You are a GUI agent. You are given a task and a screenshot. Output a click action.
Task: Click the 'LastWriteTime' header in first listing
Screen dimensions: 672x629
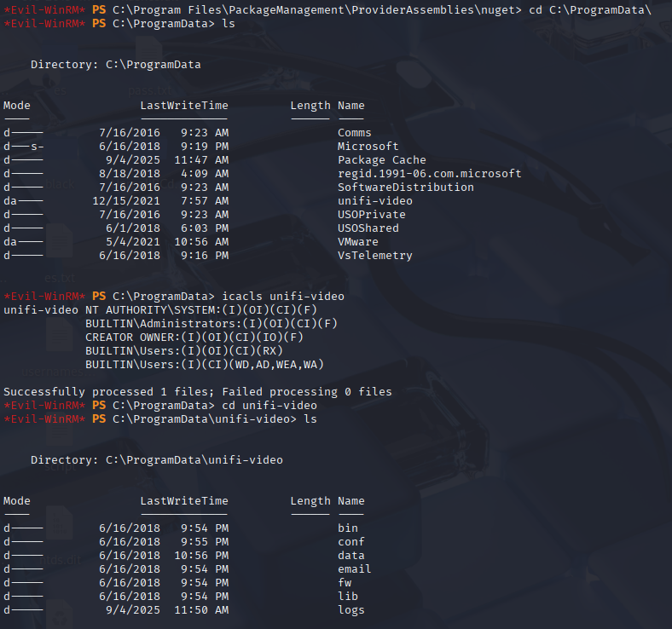coord(184,106)
